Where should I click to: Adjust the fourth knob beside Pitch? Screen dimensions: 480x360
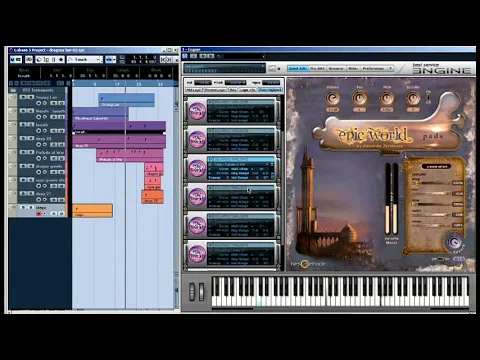(413, 98)
